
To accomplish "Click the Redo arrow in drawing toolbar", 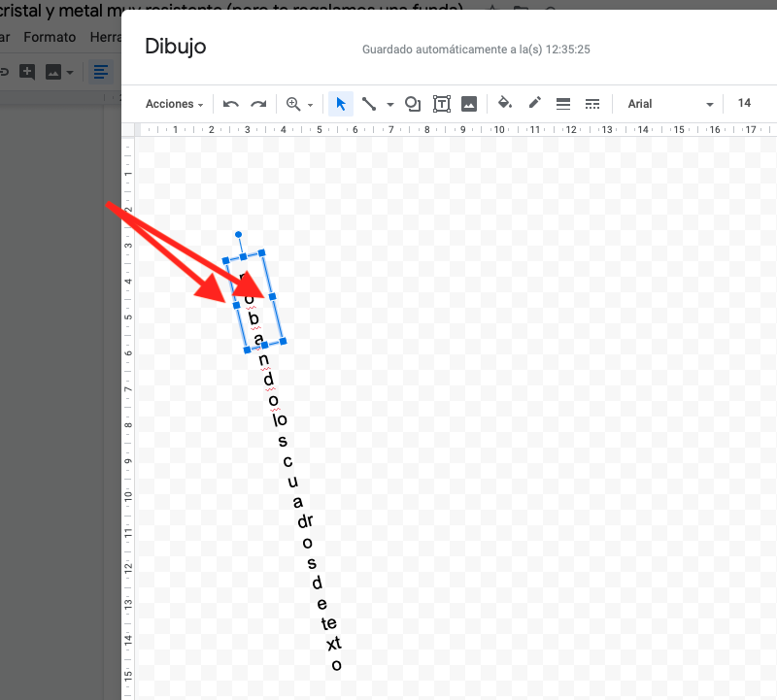I will click(x=258, y=104).
